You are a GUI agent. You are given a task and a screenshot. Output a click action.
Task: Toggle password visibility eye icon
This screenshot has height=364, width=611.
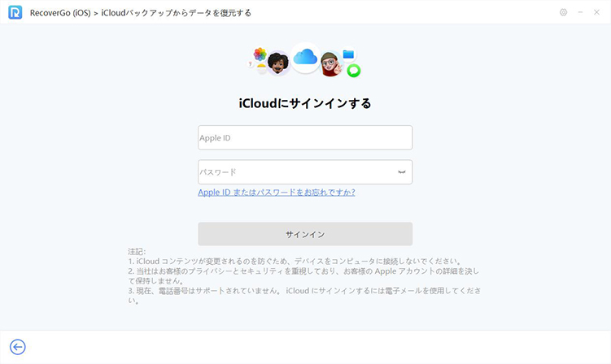402,172
